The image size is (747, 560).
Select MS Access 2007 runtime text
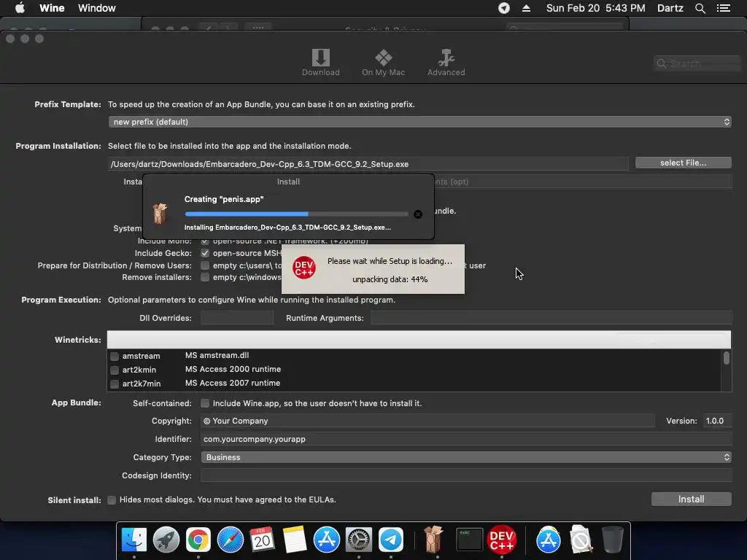(x=233, y=383)
